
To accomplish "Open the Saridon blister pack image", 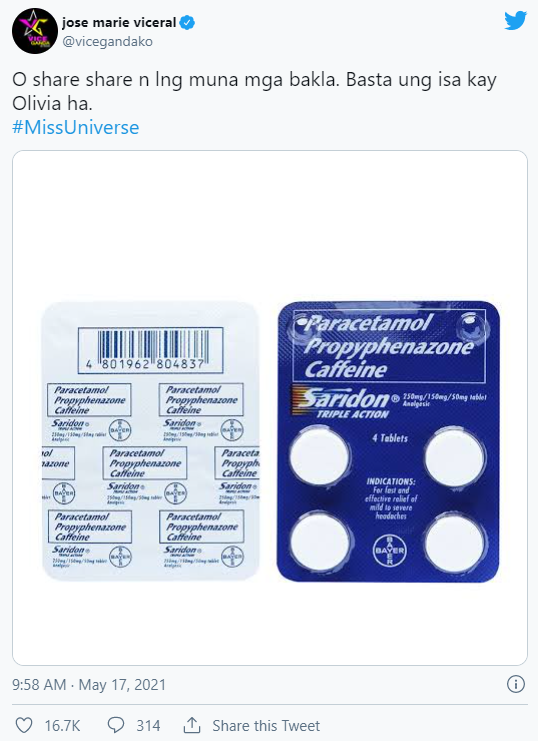I will (x=270, y=408).
